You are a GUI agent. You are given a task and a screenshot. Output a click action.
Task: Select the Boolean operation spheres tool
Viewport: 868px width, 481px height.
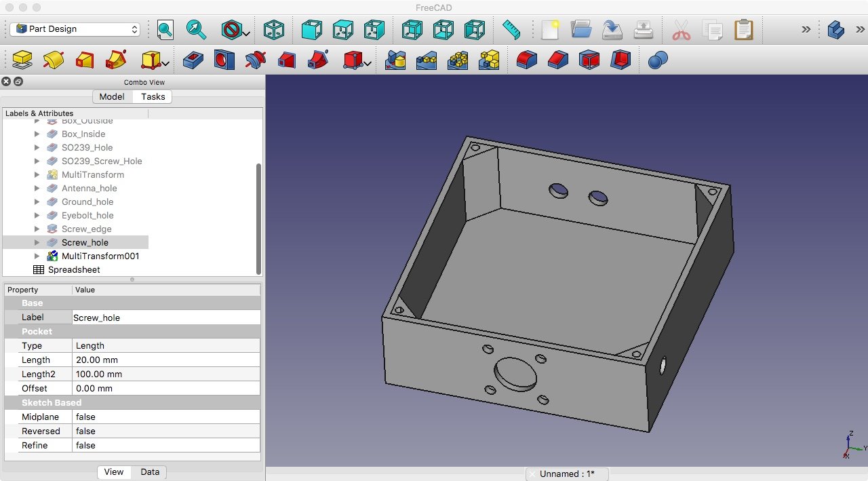click(658, 60)
